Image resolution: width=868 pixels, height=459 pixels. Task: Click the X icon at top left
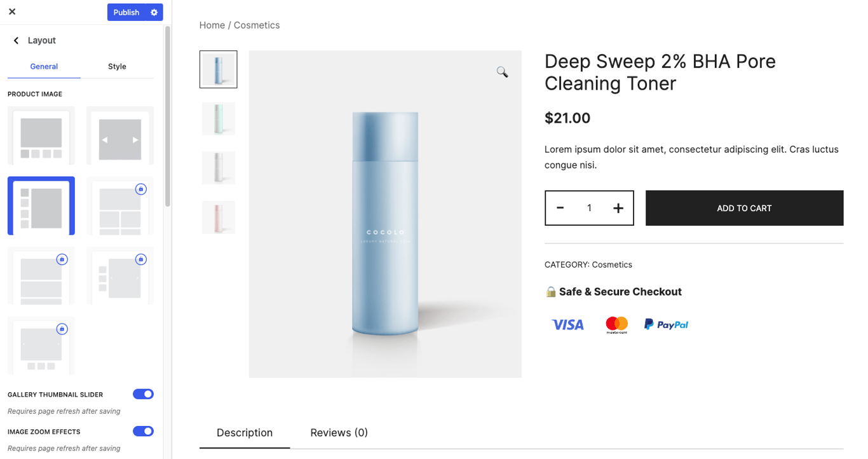11,11
